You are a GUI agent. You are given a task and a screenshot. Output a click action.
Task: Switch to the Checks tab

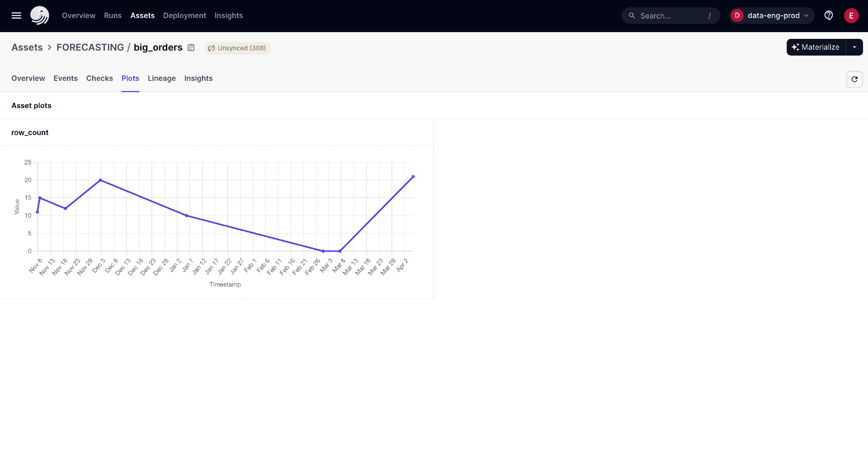click(x=99, y=78)
